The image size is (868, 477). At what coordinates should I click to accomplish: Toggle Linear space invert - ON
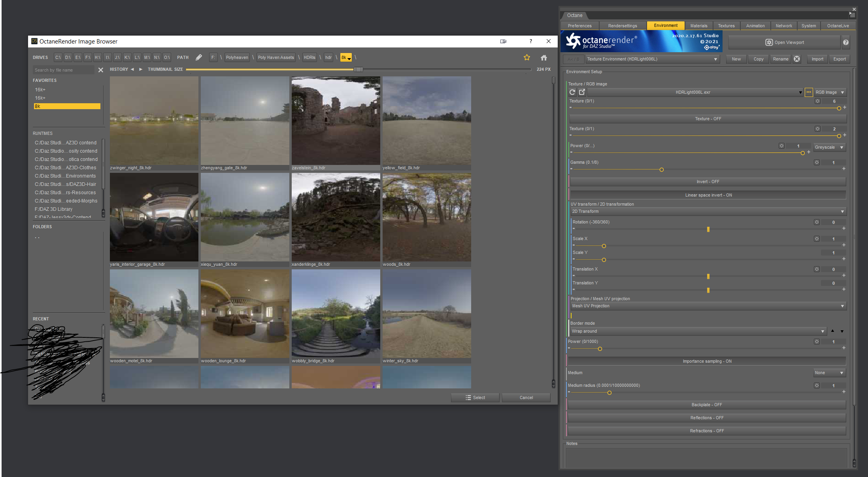pyautogui.click(x=708, y=195)
